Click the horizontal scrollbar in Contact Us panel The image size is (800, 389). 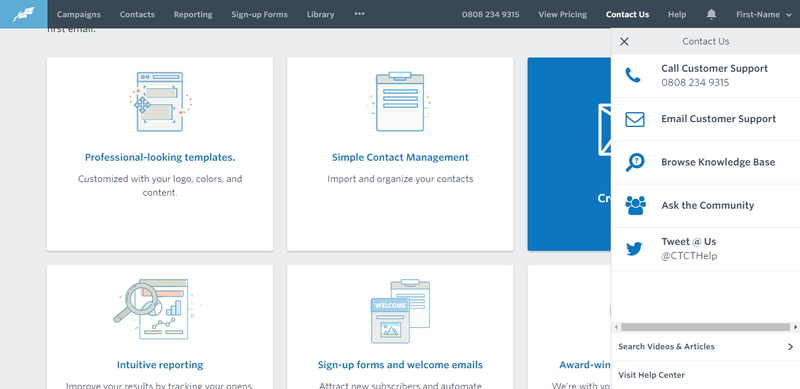706,327
